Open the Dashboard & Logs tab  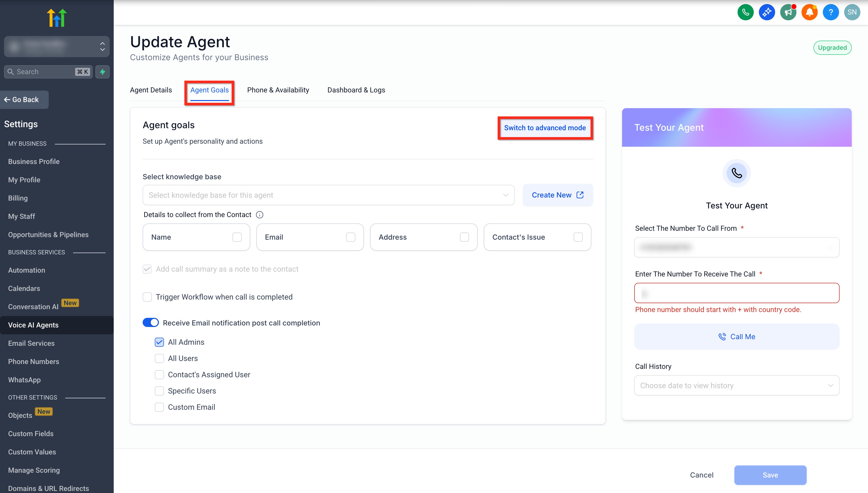tap(356, 90)
